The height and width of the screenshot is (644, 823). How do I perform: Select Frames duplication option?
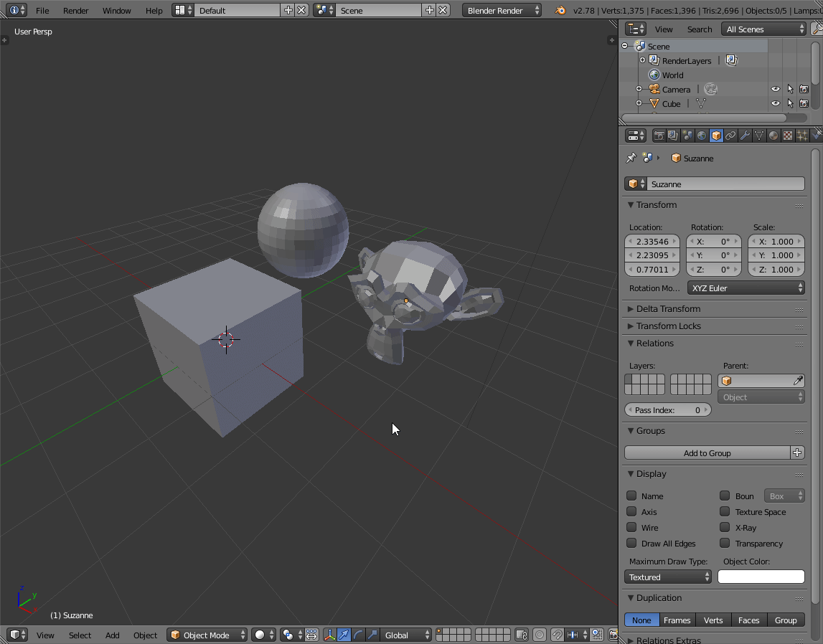pyautogui.click(x=677, y=620)
